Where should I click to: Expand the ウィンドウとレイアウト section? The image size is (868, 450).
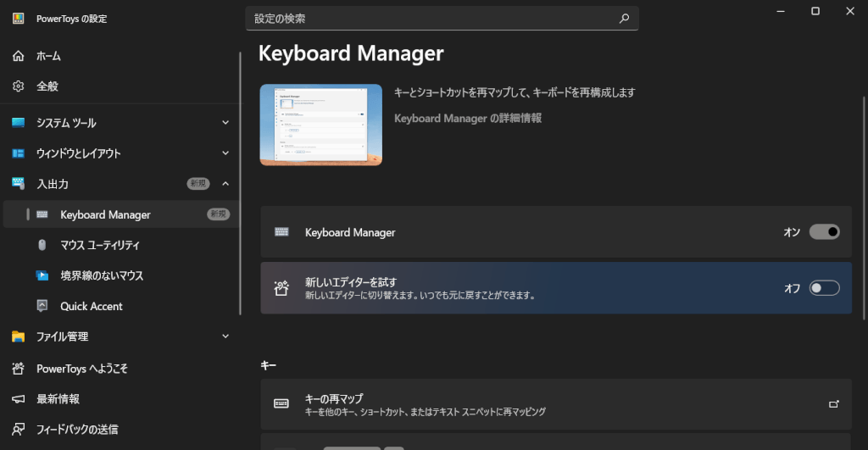[x=225, y=153]
